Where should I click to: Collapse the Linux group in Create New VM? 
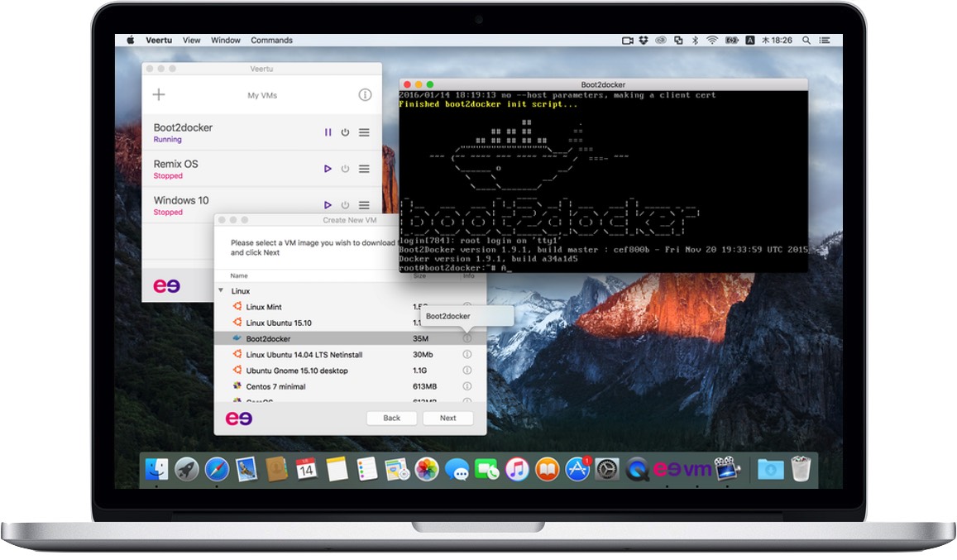click(x=221, y=290)
